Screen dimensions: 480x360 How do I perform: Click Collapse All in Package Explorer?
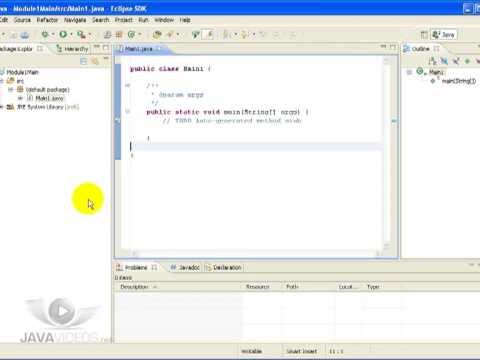pyautogui.click(x=84, y=61)
